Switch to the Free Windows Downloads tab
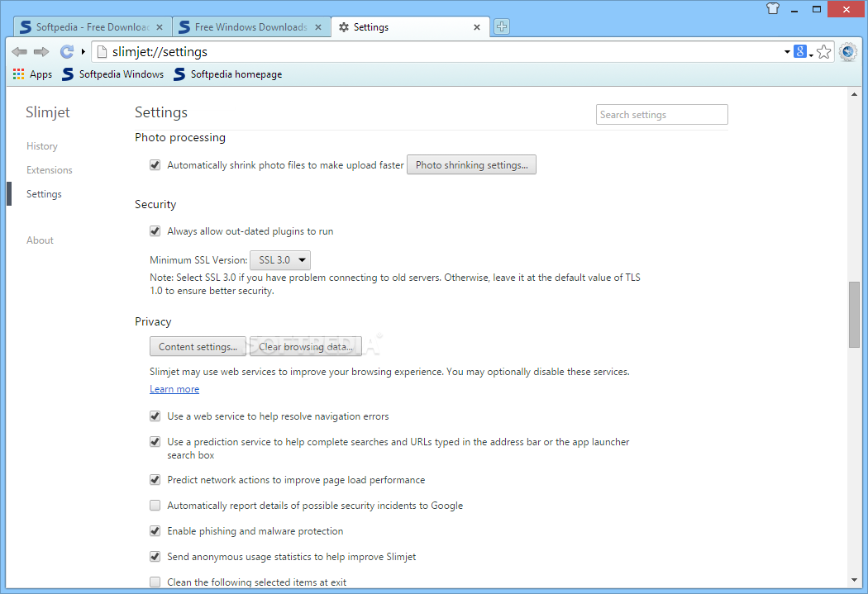The image size is (868, 594). tap(251, 27)
